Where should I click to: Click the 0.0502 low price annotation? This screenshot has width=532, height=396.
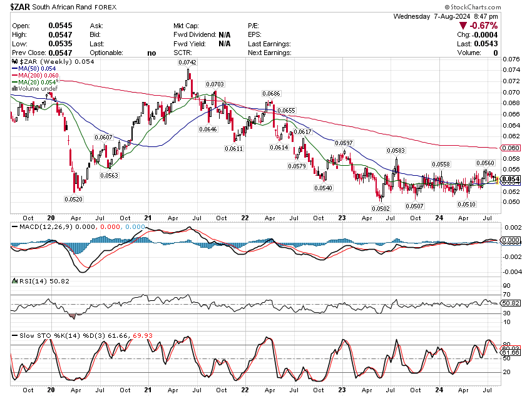[381, 208]
